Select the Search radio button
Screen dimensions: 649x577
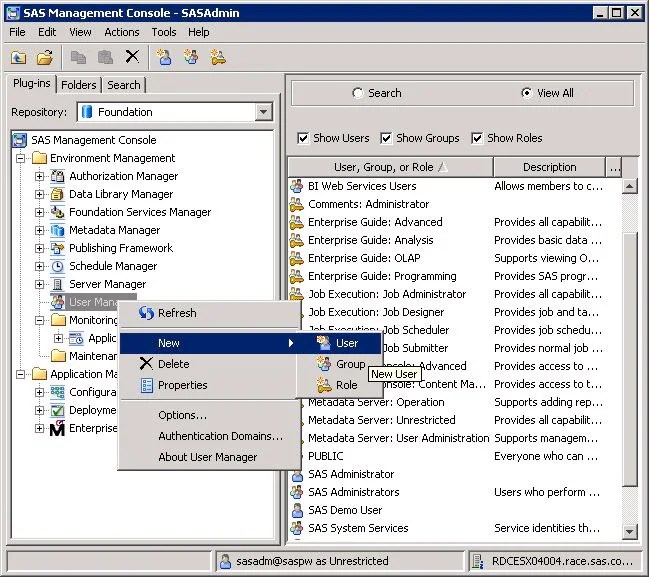pyautogui.click(x=357, y=93)
